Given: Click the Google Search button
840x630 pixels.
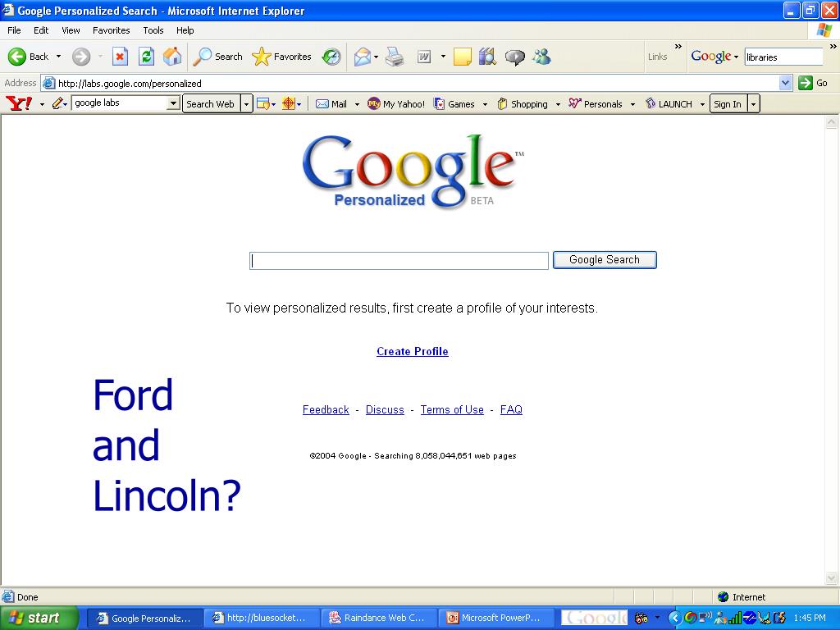Looking at the screenshot, I should click(605, 260).
